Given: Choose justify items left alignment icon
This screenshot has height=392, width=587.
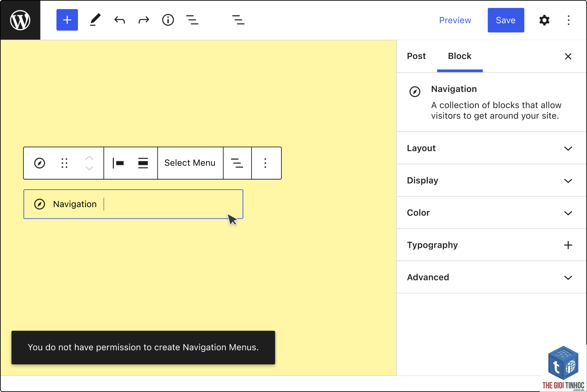Looking at the screenshot, I should pyautogui.click(x=118, y=163).
